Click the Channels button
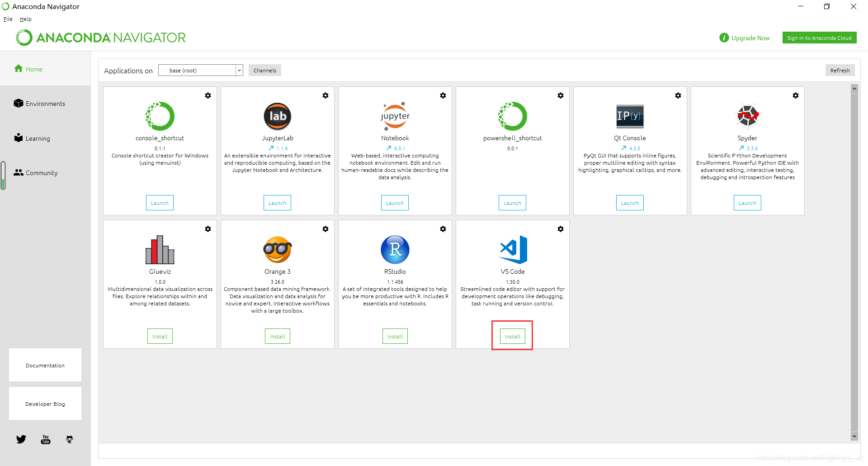This screenshot has width=868, height=466. coord(265,70)
